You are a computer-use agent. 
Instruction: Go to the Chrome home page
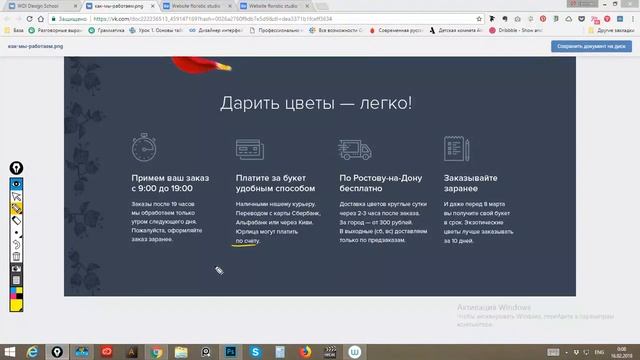(41, 19)
